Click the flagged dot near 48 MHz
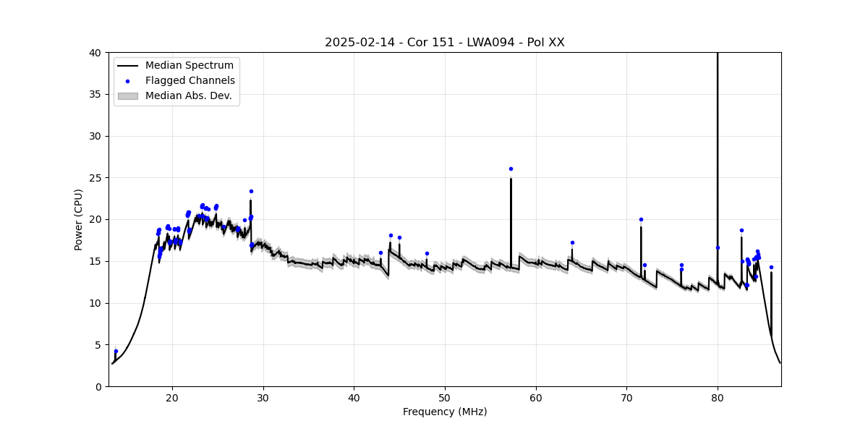Image resolution: width=868 pixels, height=434 pixels. (x=427, y=253)
